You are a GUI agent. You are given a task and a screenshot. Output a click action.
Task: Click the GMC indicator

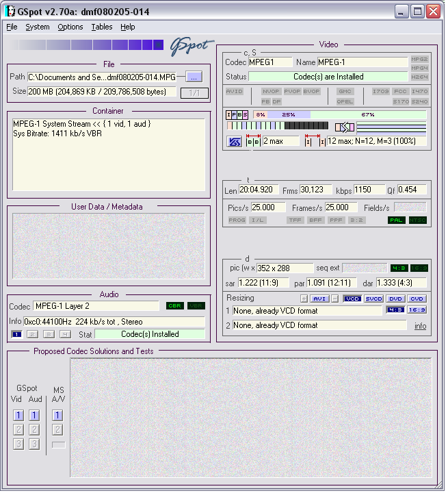click(x=345, y=92)
